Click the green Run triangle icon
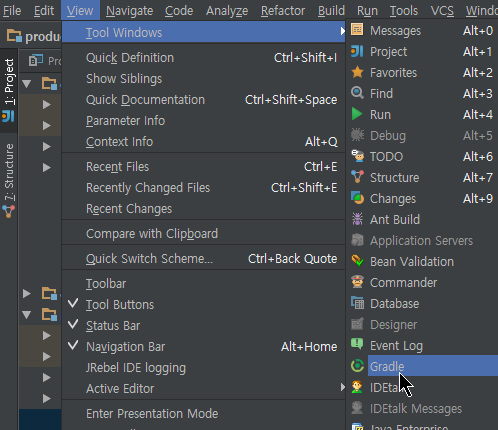 coord(357,114)
